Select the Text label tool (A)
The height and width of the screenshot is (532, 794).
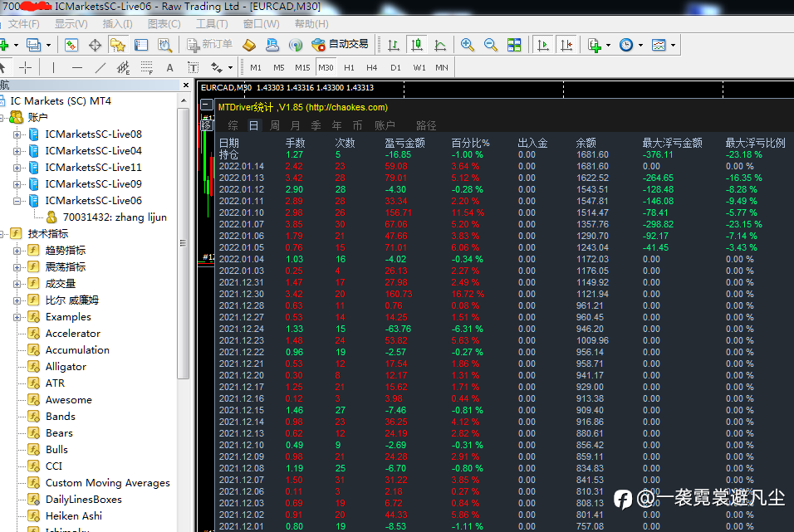(169, 67)
